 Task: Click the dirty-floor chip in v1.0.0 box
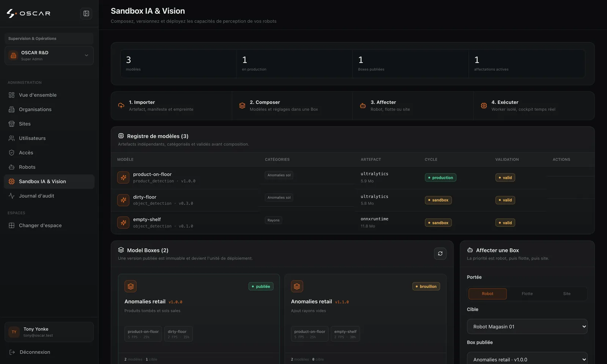(178, 334)
